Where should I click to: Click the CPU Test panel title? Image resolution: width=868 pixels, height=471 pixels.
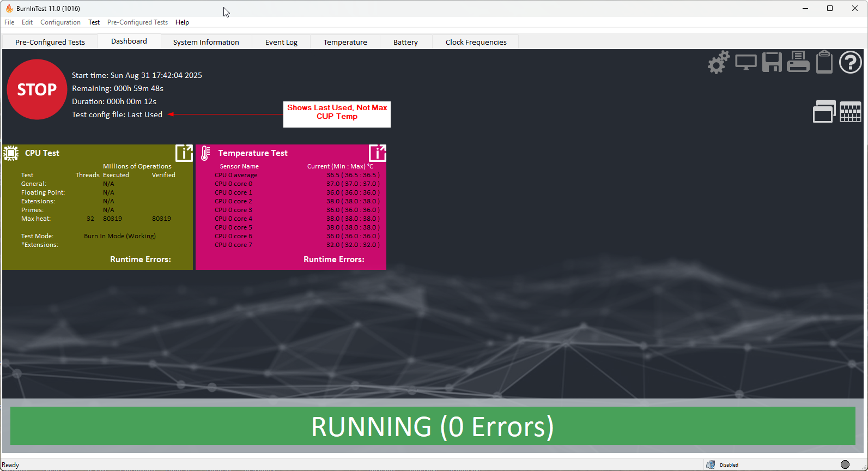(x=42, y=153)
